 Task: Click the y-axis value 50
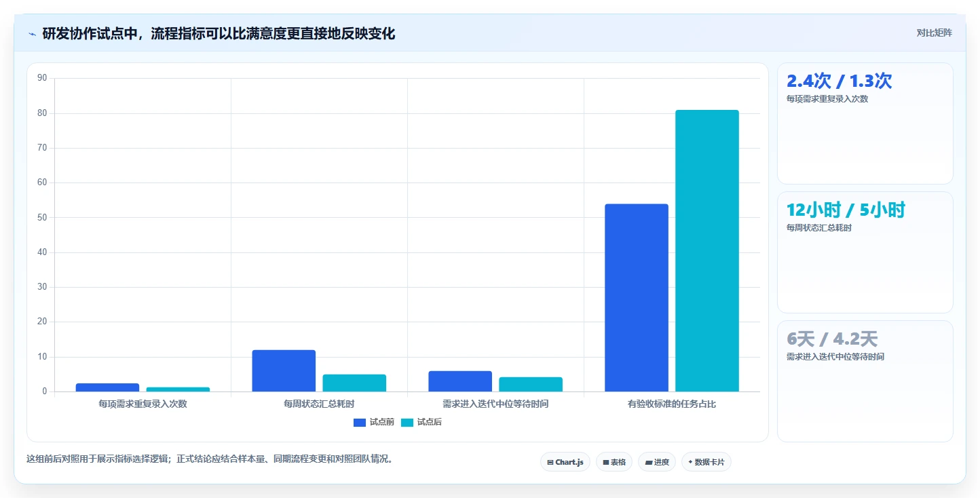42,218
